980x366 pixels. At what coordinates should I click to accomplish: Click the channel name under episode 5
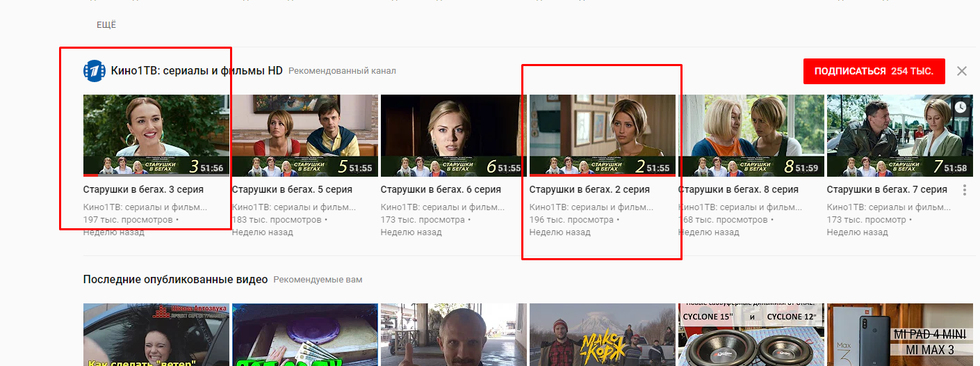[x=293, y=207]
